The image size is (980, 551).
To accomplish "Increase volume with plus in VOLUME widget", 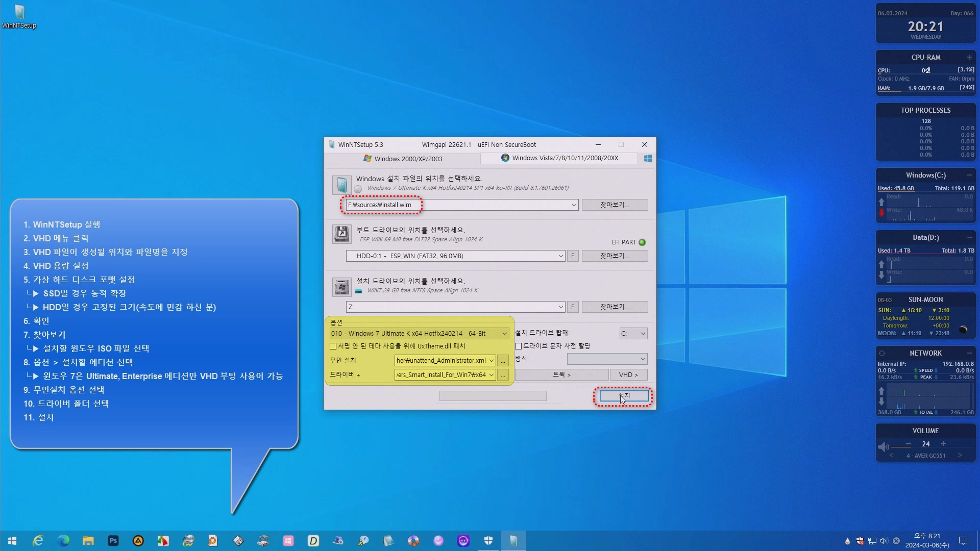I will coord(943,444).
